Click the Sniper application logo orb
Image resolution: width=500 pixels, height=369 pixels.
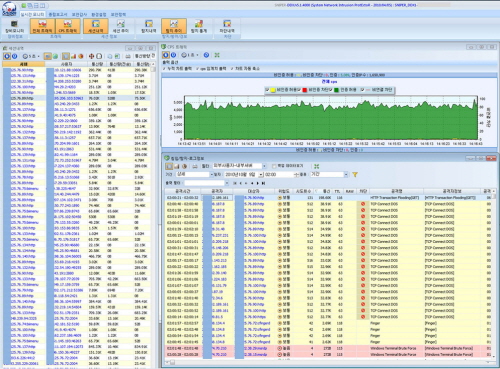(9, 9)
